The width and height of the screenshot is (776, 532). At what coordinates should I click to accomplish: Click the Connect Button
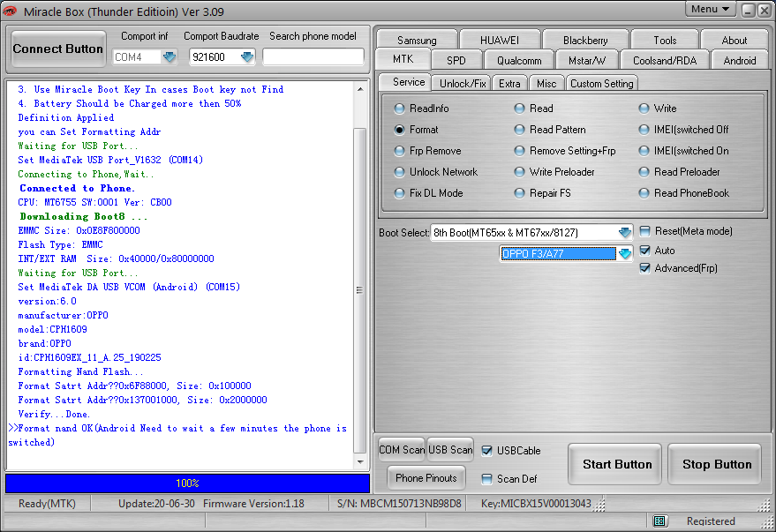coord(58,49)
